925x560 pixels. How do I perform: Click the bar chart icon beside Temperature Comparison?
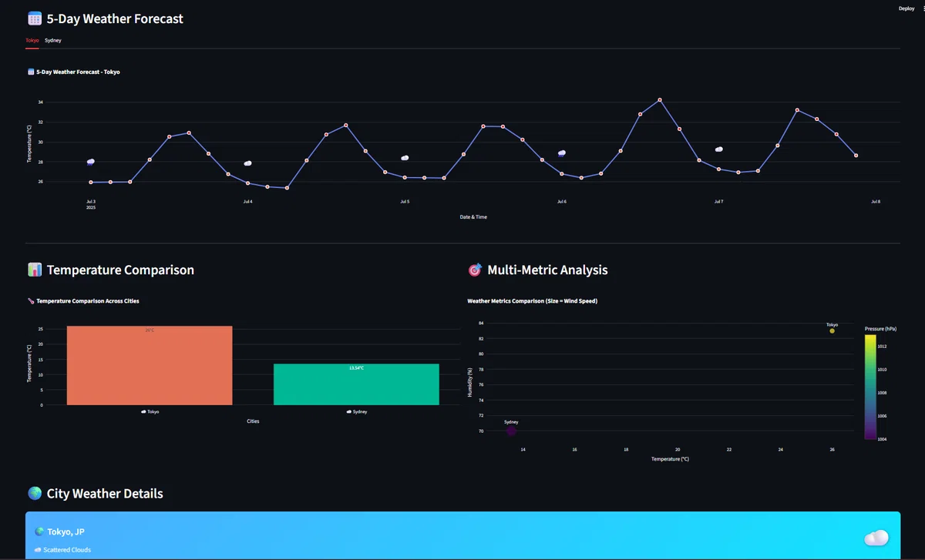pos(34,270)
